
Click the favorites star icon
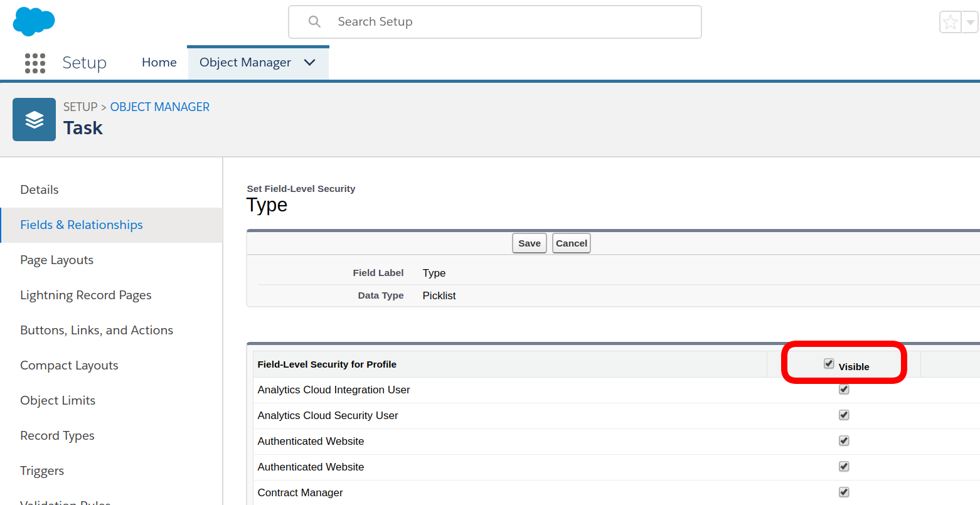tap(951, 23)
